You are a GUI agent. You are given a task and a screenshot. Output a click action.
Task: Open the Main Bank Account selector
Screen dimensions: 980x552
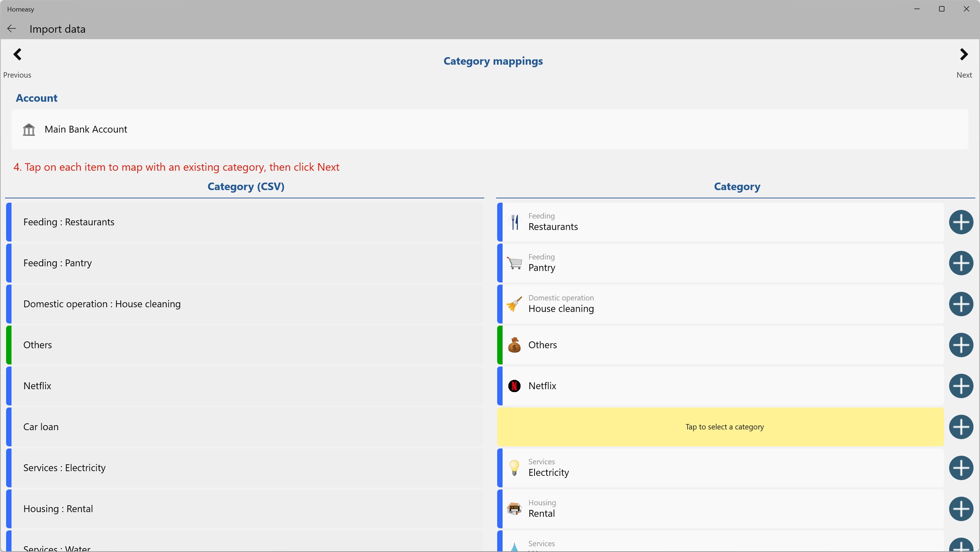[489, 129]
